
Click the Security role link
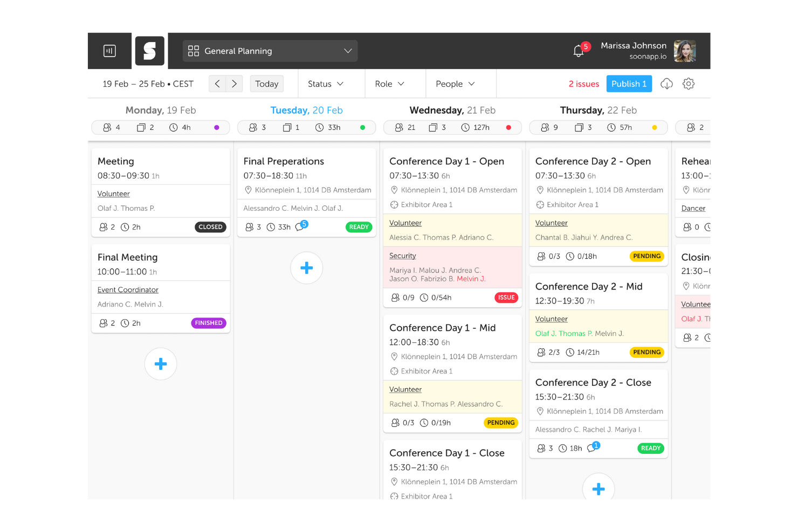[403, 255]
